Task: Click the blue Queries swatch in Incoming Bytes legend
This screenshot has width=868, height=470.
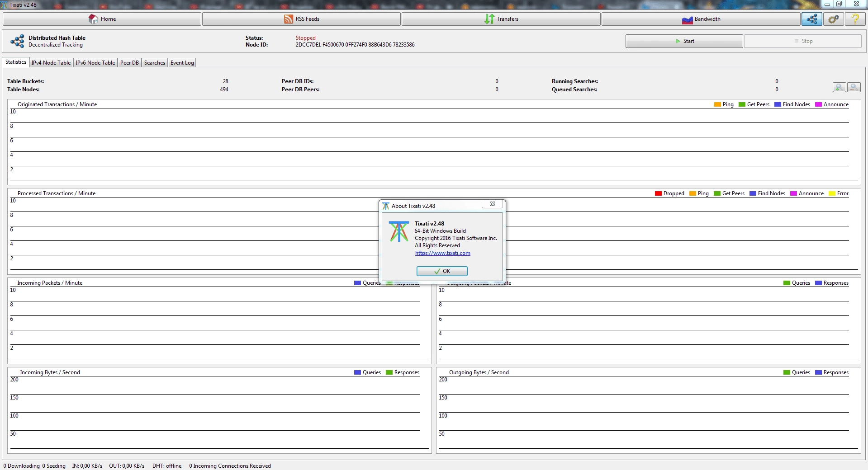Action: tap(357, 372)
